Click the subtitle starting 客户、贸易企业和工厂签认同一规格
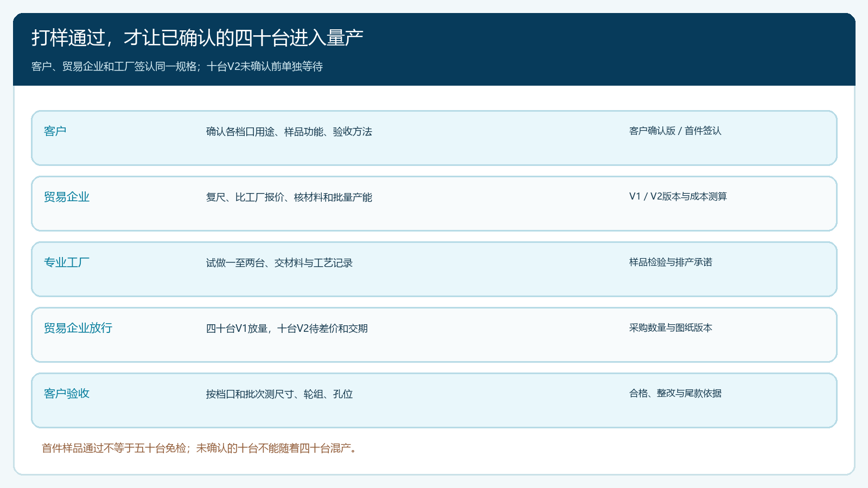The height and width of the screenshot is (488, 868). coord(177,67)
